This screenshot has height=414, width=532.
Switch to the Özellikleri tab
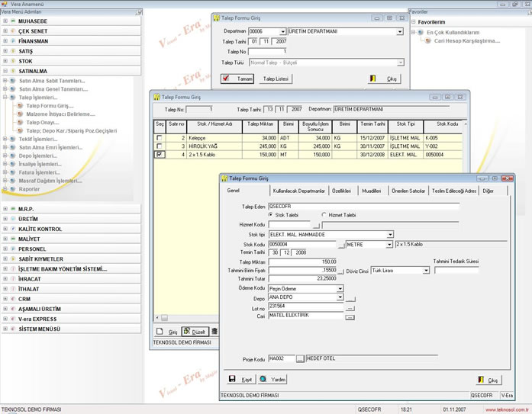tap(341, 191)
